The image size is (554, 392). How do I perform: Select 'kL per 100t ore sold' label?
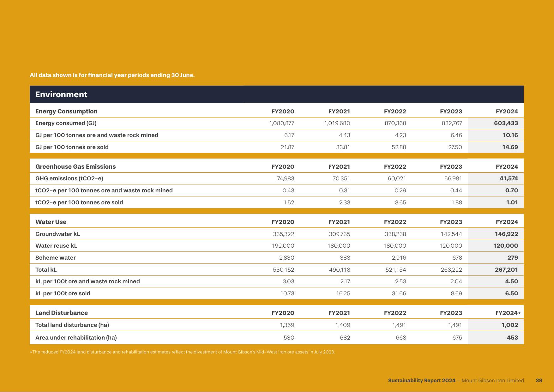click(63, 293)
